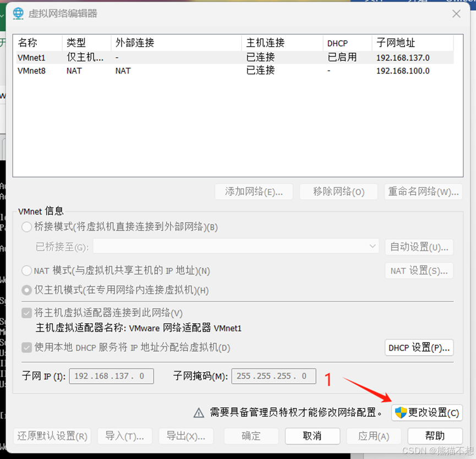Image resolution: width=476 pixels, height=459 pixels.
Task: Click the NAT type cell of VMnet8
Action: pos(74,71)
